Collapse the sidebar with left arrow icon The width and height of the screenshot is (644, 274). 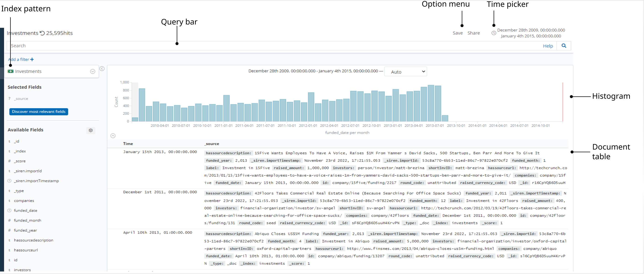(102, 69)
